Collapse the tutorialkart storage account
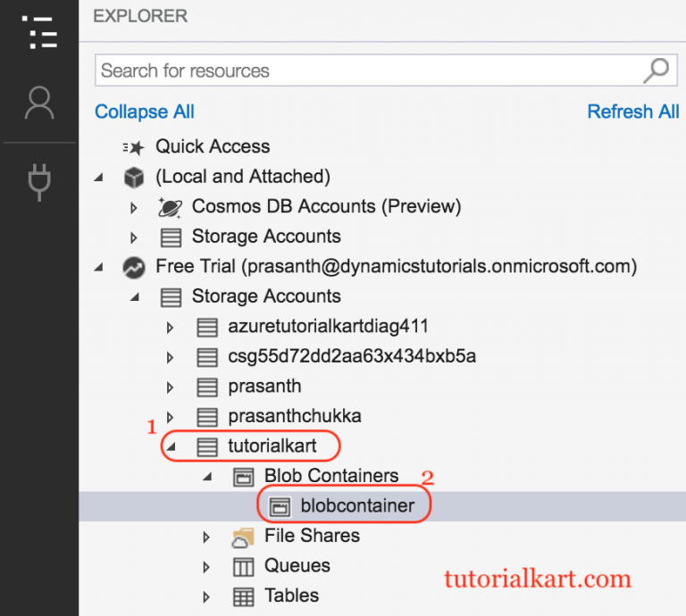 tap(171, 446)
